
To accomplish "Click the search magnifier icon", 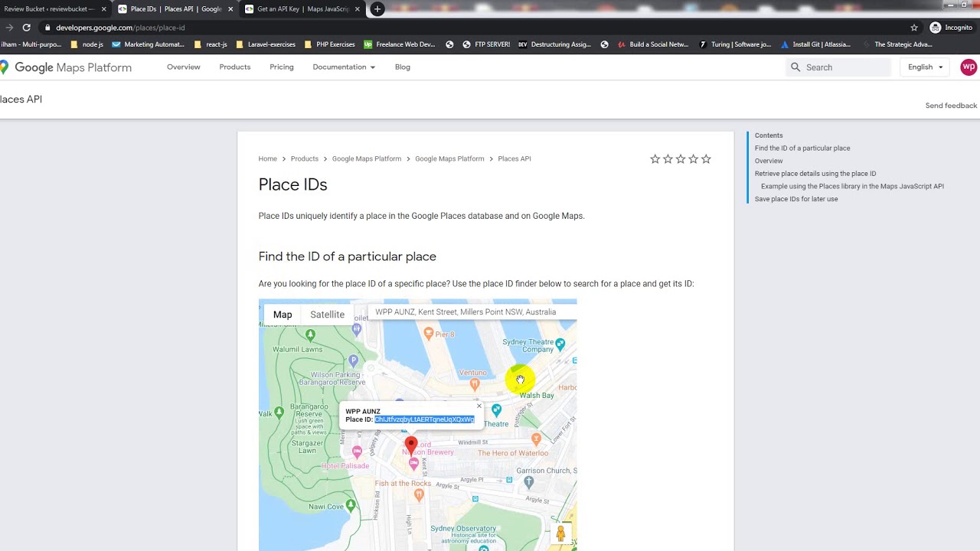I will [795, 67].
